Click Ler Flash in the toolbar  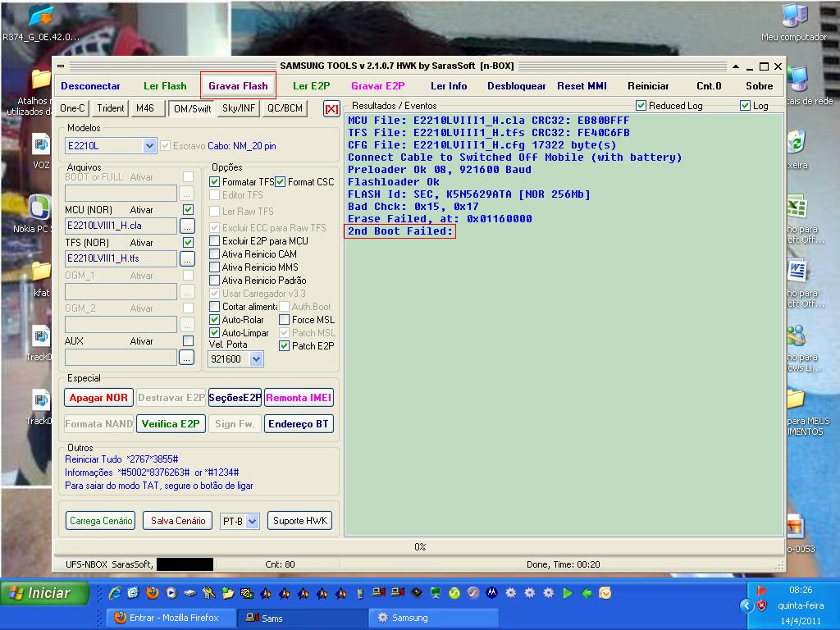[x=165, y=85]
